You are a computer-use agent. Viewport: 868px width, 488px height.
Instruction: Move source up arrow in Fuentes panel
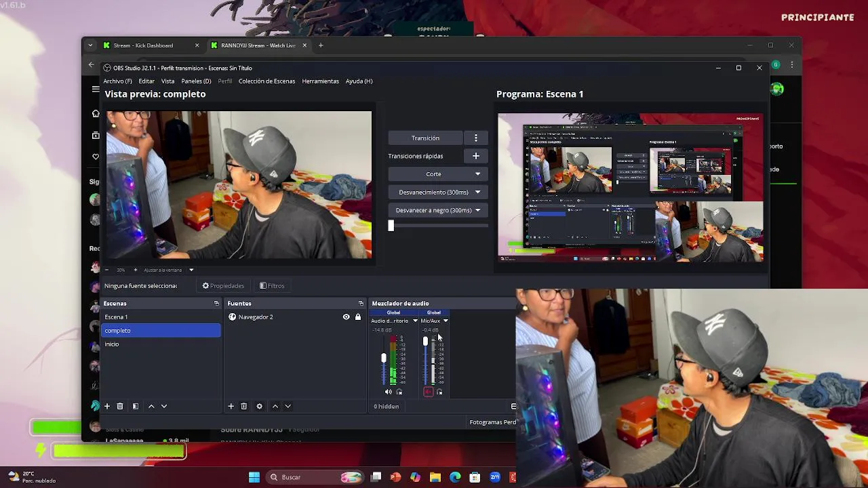point(275,406)
